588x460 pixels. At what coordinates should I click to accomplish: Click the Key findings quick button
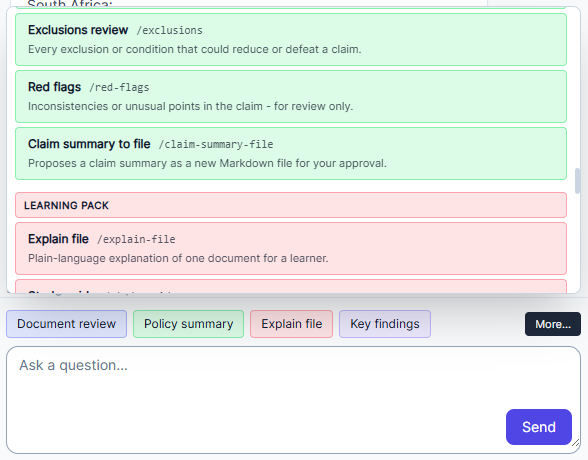point(385,324)
